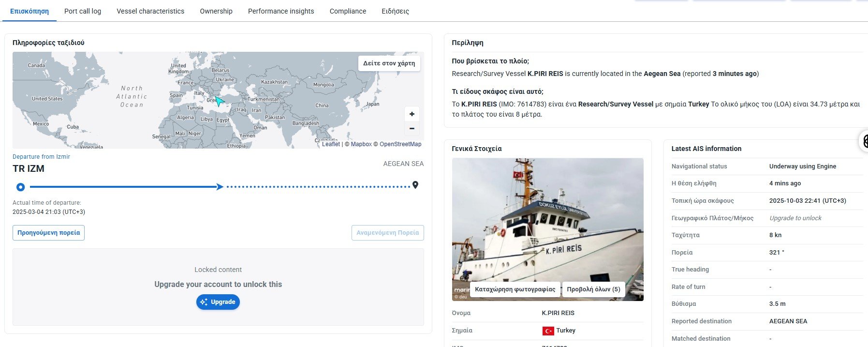
Task: Click Καταχώρηση φωτογραφίας button on photo
Action: 515,289
